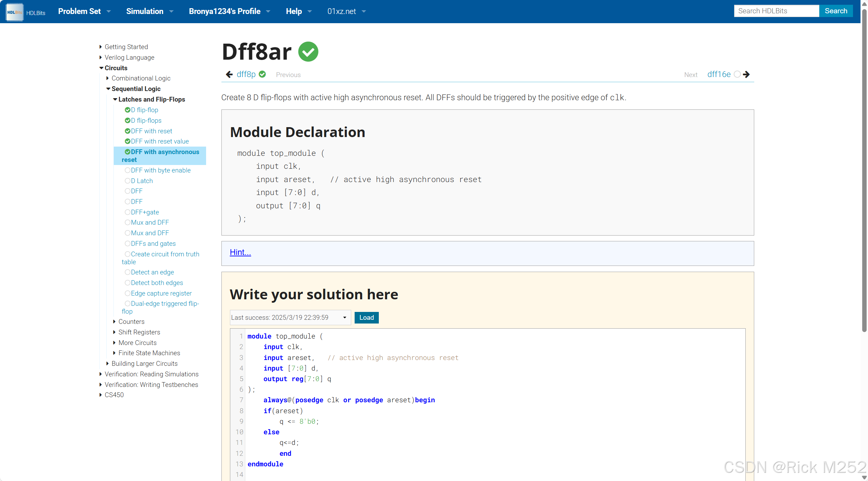Viewport: 868px width, 481px height.
Task: Click the HDLBits logo icon
Action: (14, 12)
